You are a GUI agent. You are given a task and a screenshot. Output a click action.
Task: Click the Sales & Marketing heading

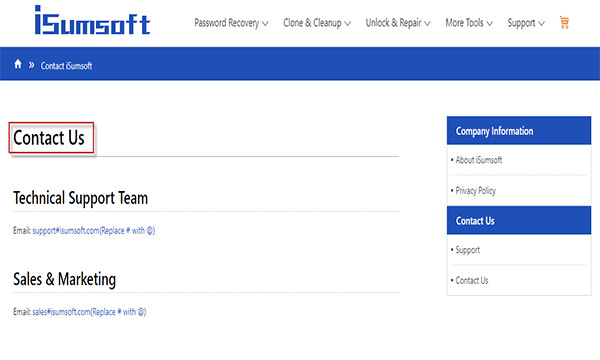pyautogui.click(x=64, y=279)
